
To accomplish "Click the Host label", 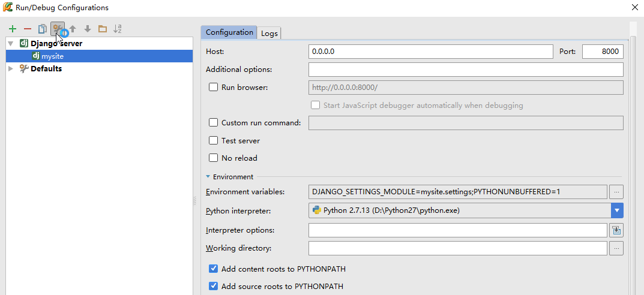I will (215, 52).
